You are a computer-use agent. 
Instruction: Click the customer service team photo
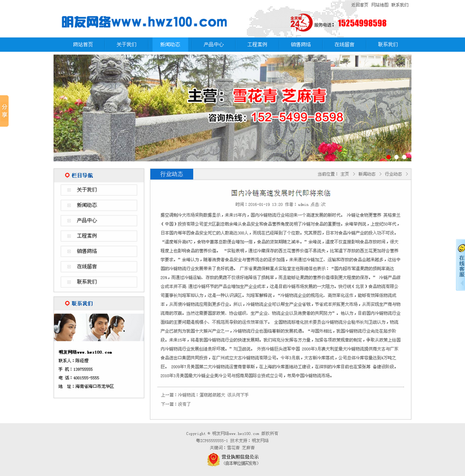(98, 328)
